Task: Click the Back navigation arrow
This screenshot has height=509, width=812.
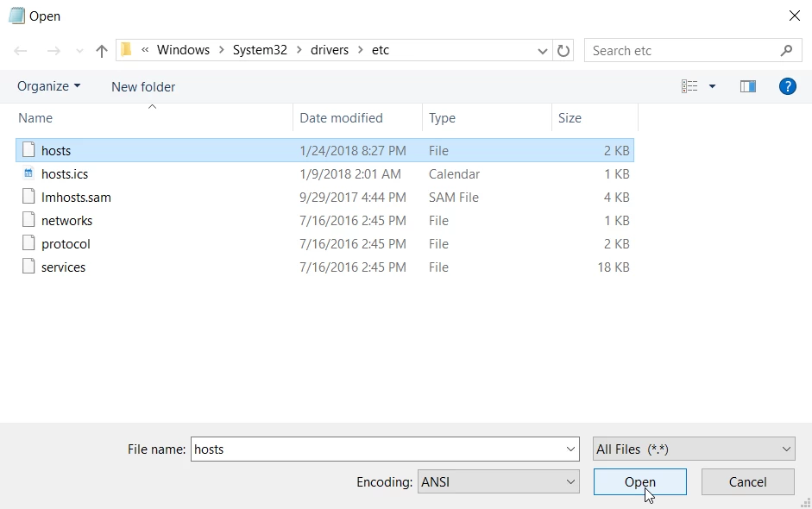Action: (21, 50)
